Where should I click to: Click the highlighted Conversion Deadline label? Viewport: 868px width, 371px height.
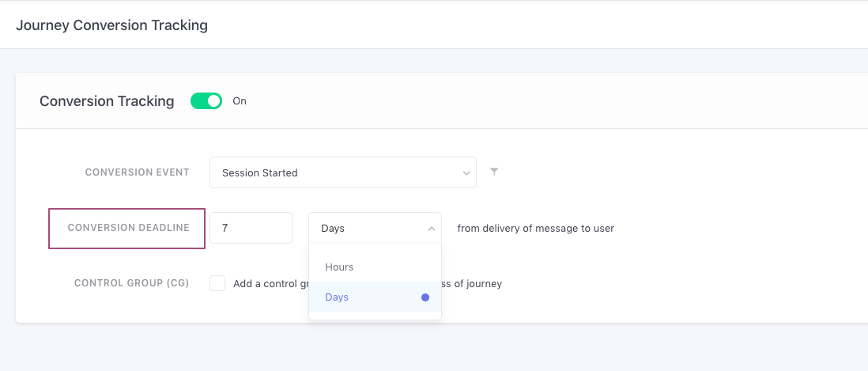128,228
